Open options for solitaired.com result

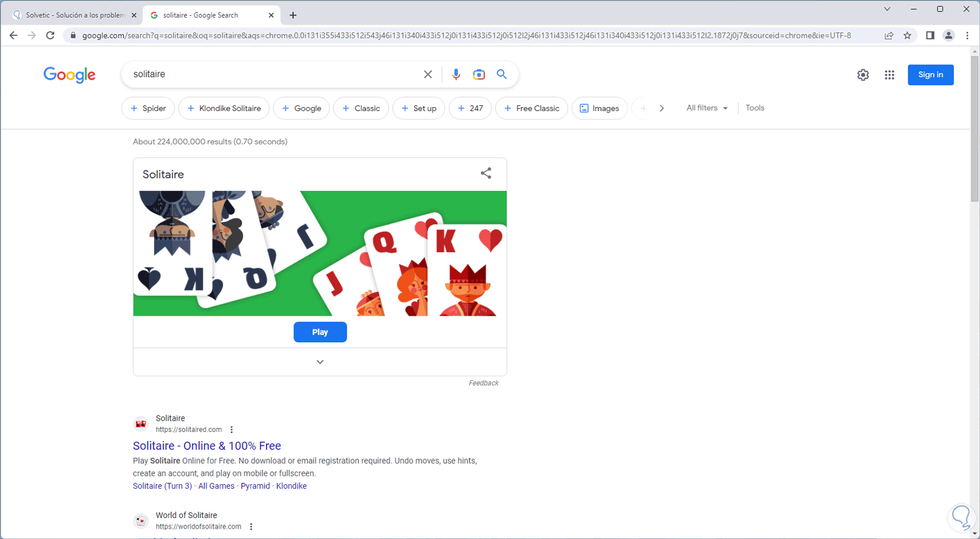click(x=232, y=430)
